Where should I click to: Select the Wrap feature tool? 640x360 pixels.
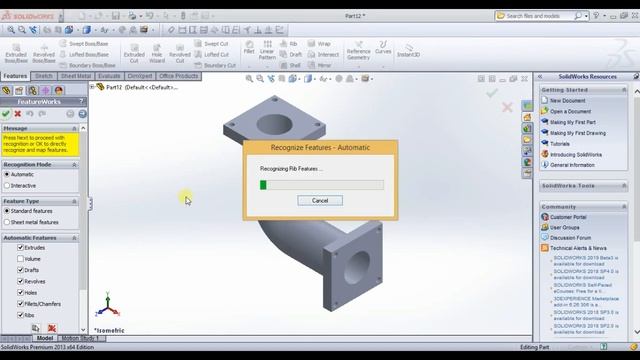coord(319,43)
